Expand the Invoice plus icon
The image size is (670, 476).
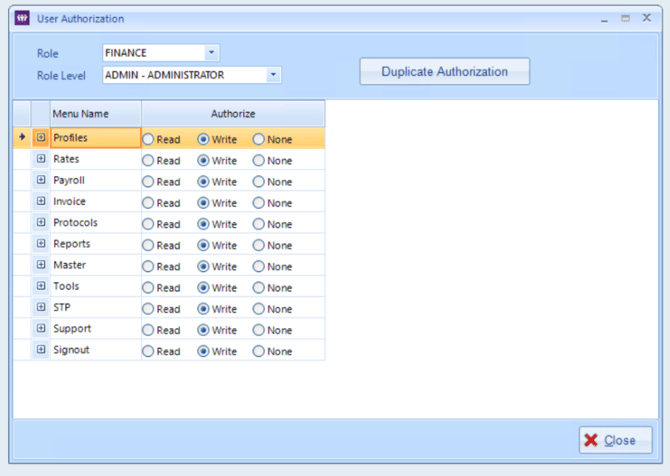[41, 202]
